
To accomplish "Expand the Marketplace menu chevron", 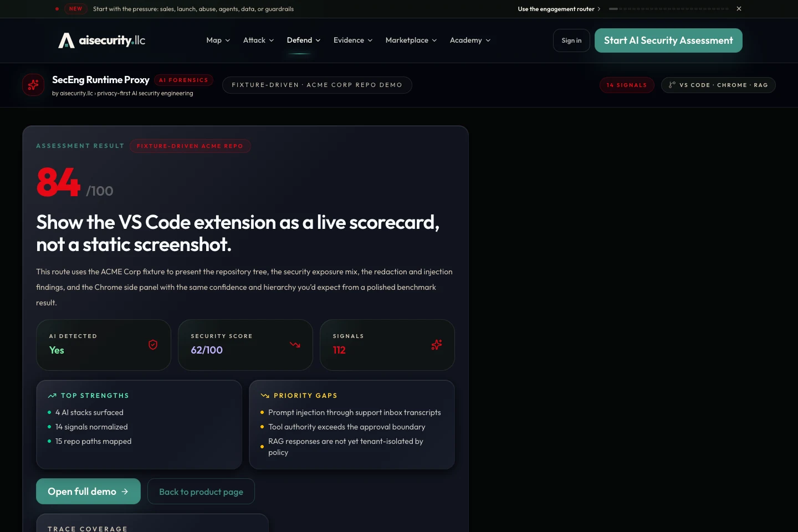I will point(434,40).
